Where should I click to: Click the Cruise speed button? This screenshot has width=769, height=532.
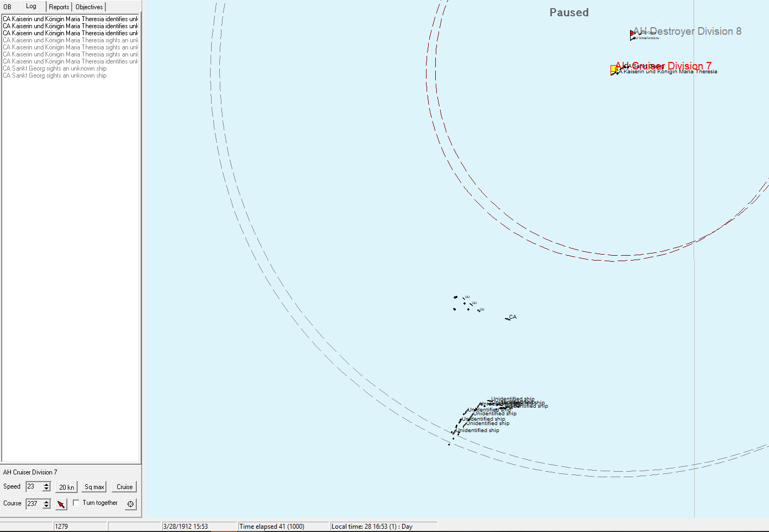[x=124, y=487]
